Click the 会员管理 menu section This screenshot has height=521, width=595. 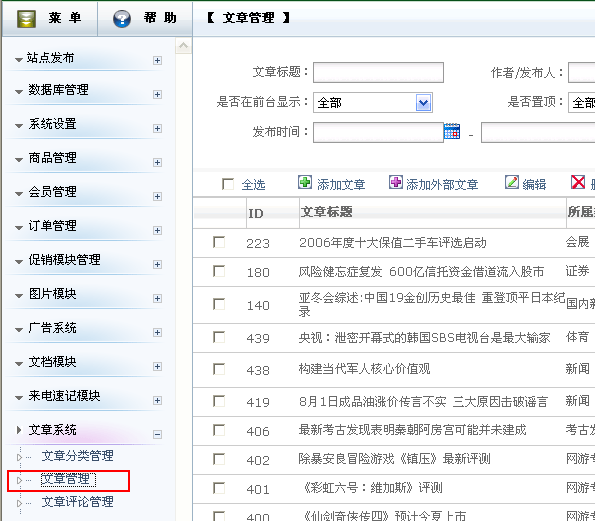[x=53, y=192]
